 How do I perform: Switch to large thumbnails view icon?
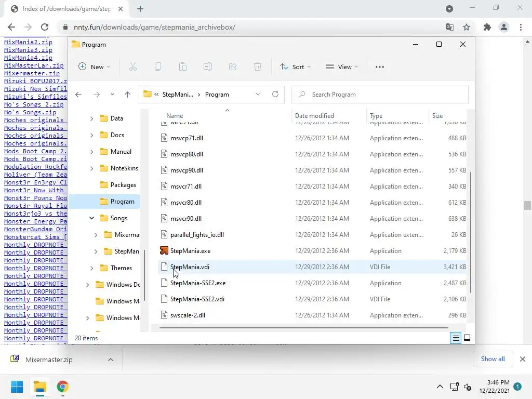[x=467, y=338]
